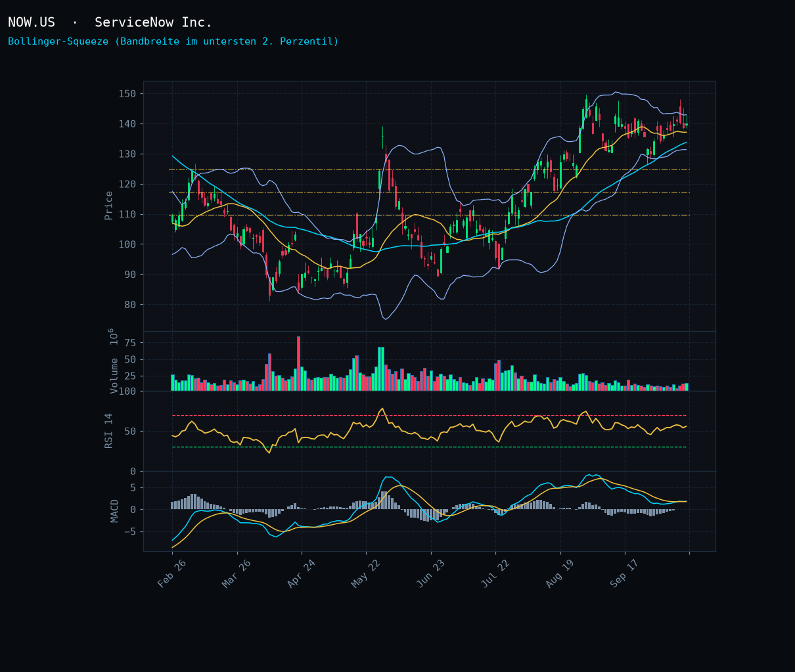Image resolution: width=795 pixels, height=672 pixels.
Task: Click the RSI axis value 50
Action: pos(130,432)
